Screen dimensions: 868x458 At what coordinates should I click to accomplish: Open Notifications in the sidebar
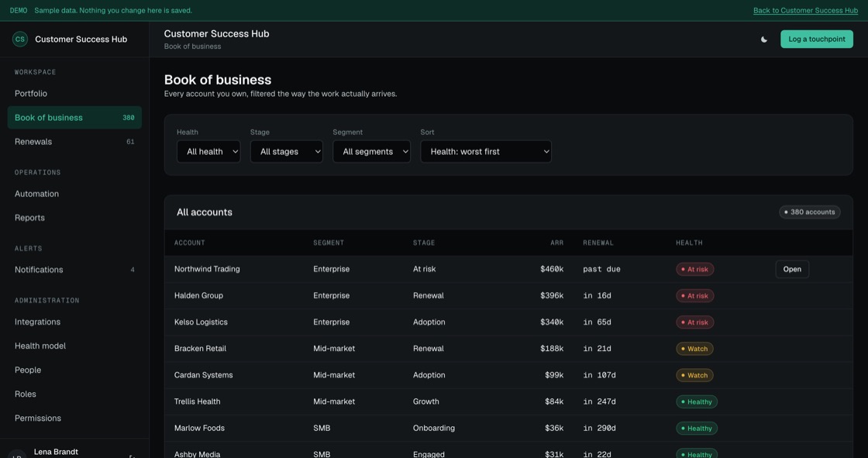(74, 270)
